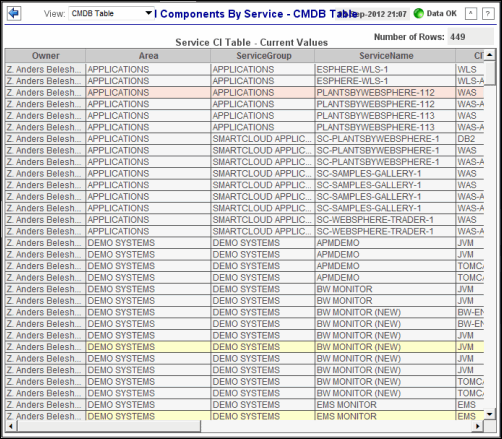The image size is (502, 439).
Task: Click the WLS-A cell of the ESPHERE-WLS-1 row
Action: (x=470, y=81)
